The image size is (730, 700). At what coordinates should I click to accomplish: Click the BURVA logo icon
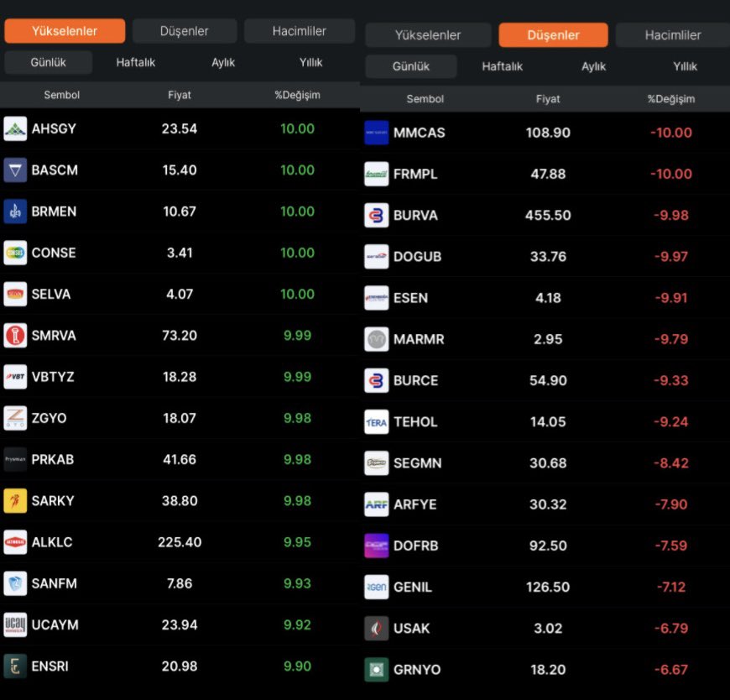(376, 215)
